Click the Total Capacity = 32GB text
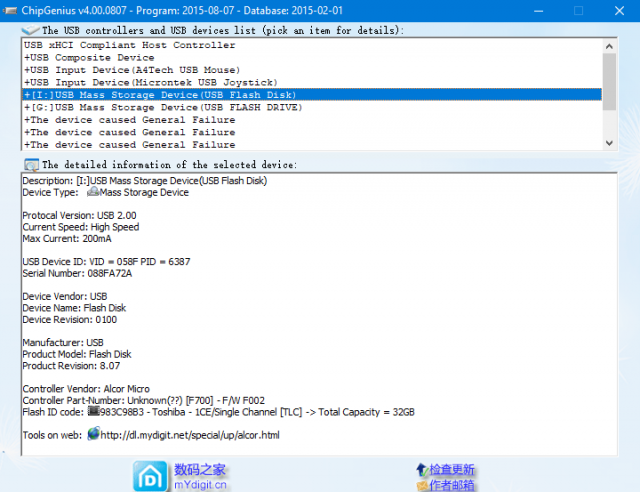The width and height of the screenshot is (640, 492). tap(367, 412)
